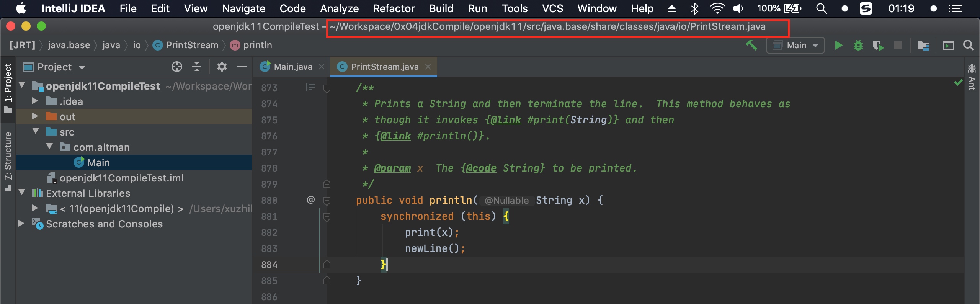Click the java.base breadcrumb

pyautogui.click(x=69, y=45)
